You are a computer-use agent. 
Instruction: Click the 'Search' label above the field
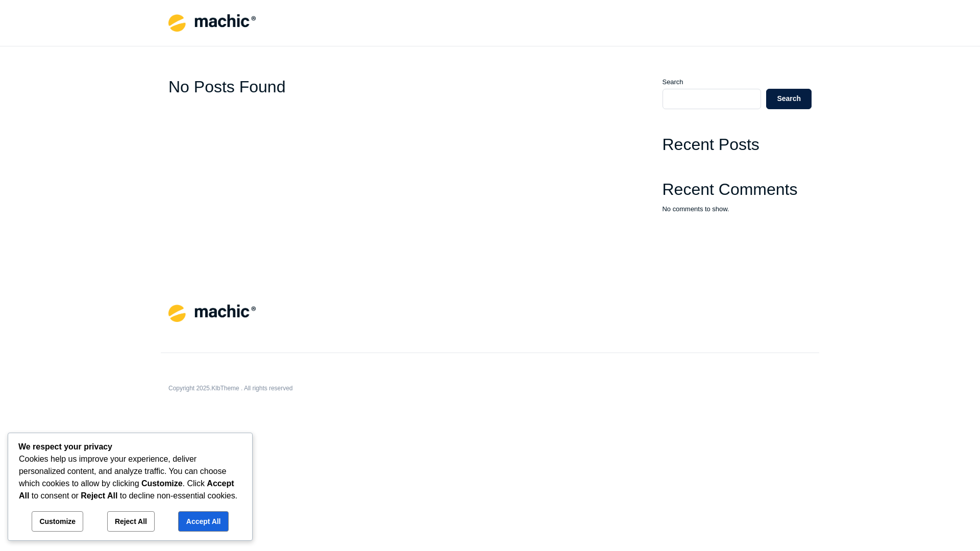click(x=673, y=82)
